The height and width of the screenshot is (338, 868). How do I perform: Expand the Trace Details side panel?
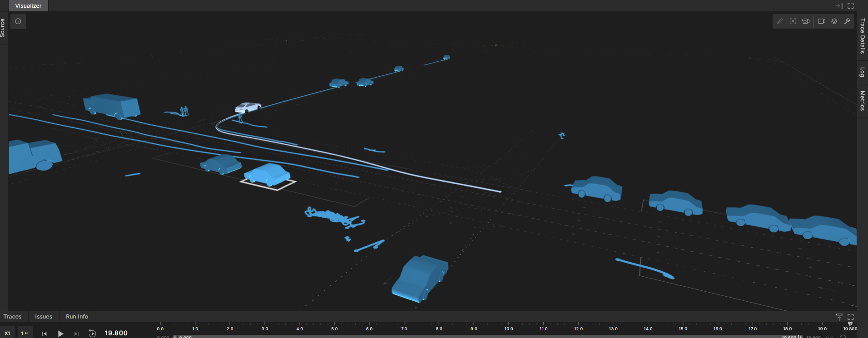pyautogui.click(x=862, y=36)
